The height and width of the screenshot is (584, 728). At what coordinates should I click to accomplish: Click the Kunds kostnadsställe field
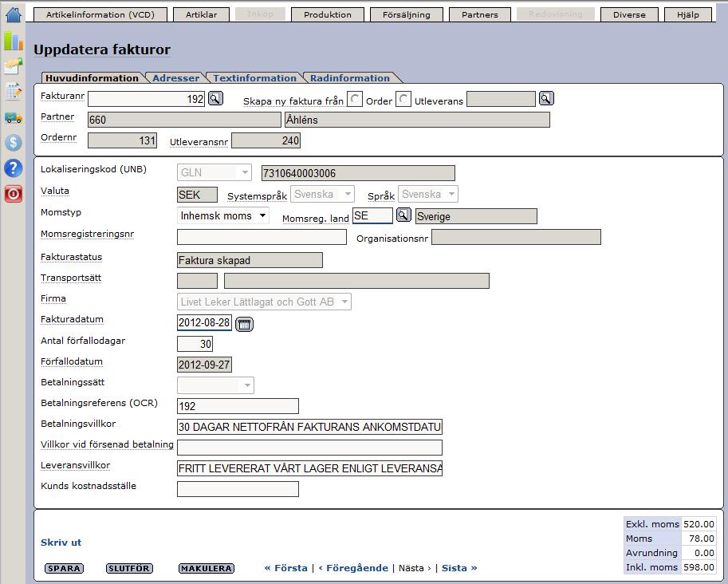click(238, 489)
